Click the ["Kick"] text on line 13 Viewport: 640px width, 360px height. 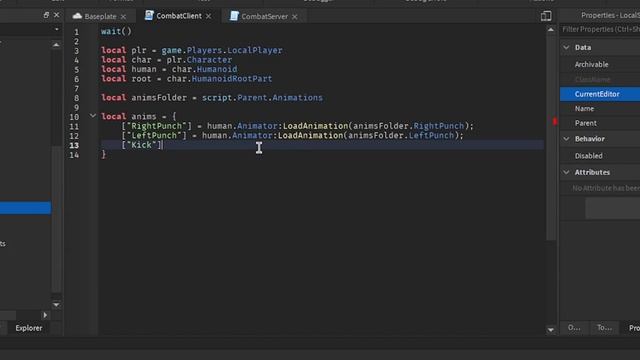click(x=141, y=145)
